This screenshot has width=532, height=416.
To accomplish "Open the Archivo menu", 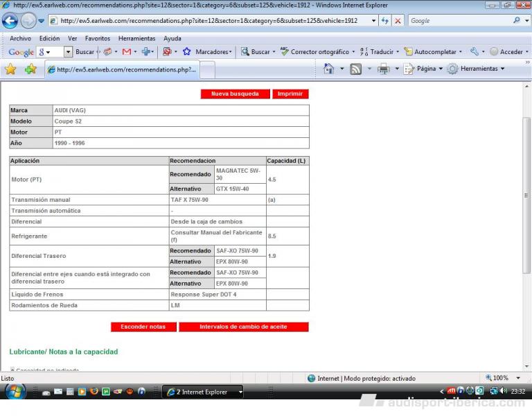I will coord(20,38).
